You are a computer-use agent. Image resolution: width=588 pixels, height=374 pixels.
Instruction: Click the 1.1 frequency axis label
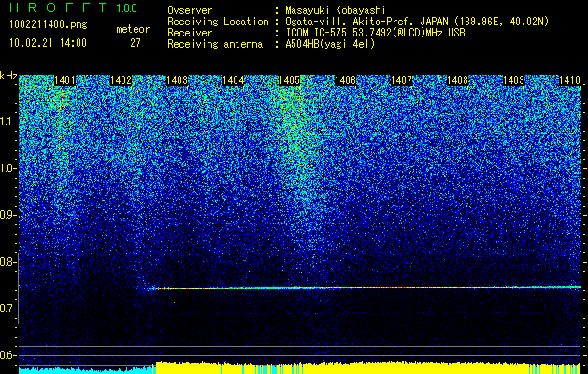[7, 122]
